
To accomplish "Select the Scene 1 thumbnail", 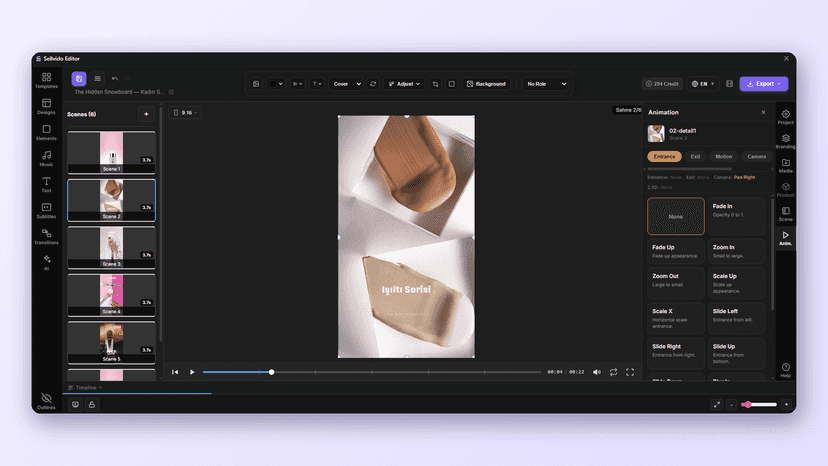I will [111, 153].
